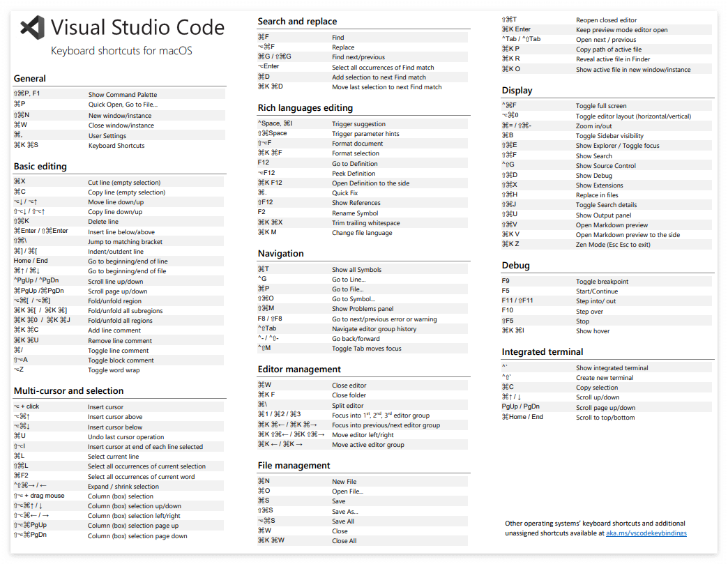Click the 'Display' section heading
The height and width of the screenshot is (564, 728).
(x=517, y=91)
